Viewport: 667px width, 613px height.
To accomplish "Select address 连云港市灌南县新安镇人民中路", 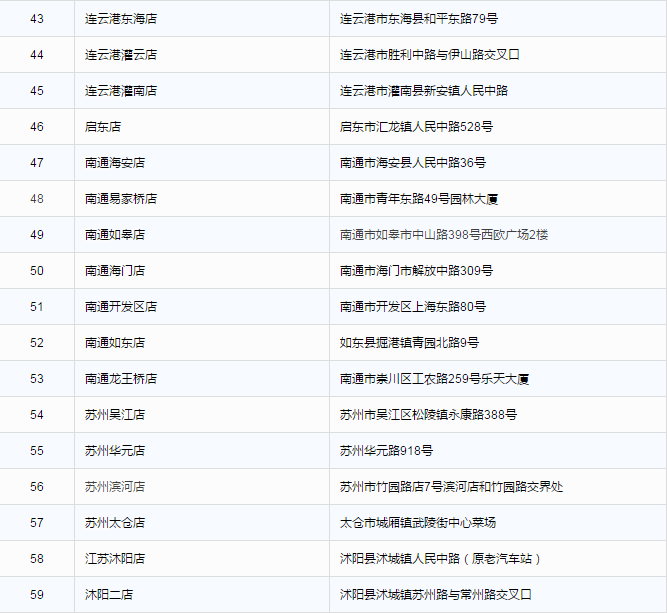I will coord(424,91).
